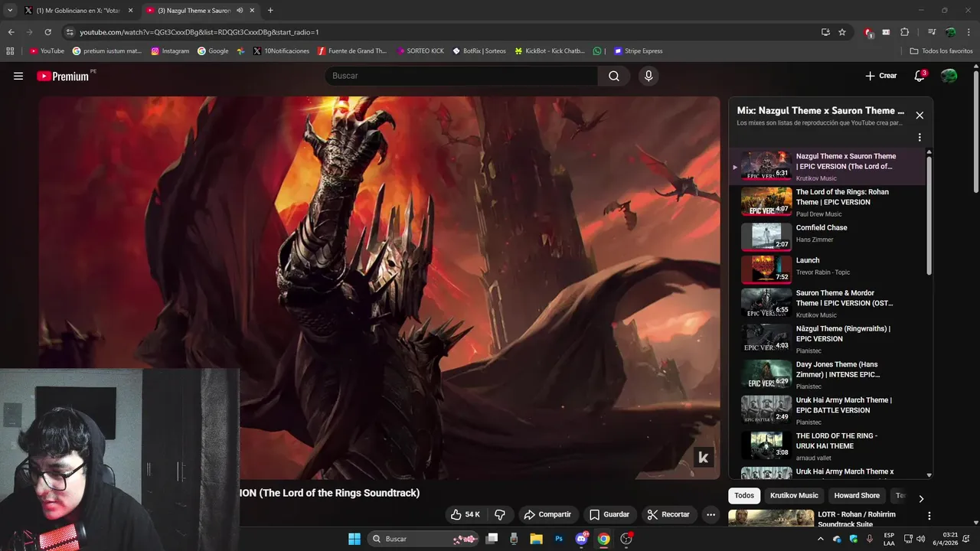The image size is (980, 551).
Task: Click the magnifier search button
Action: coord(614,76)
